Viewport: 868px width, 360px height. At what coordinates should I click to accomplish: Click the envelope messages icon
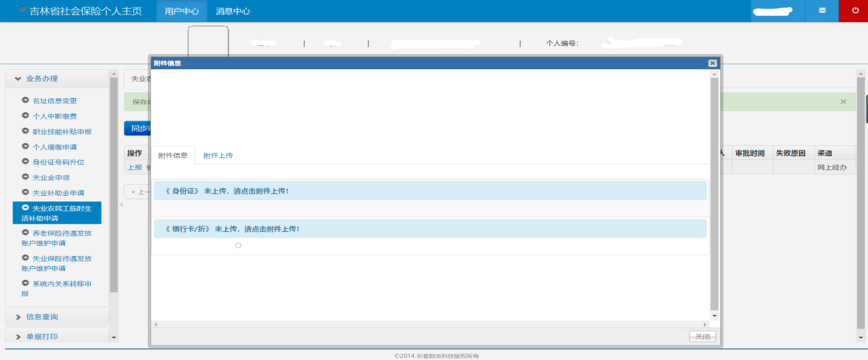[x=821, y=11]
